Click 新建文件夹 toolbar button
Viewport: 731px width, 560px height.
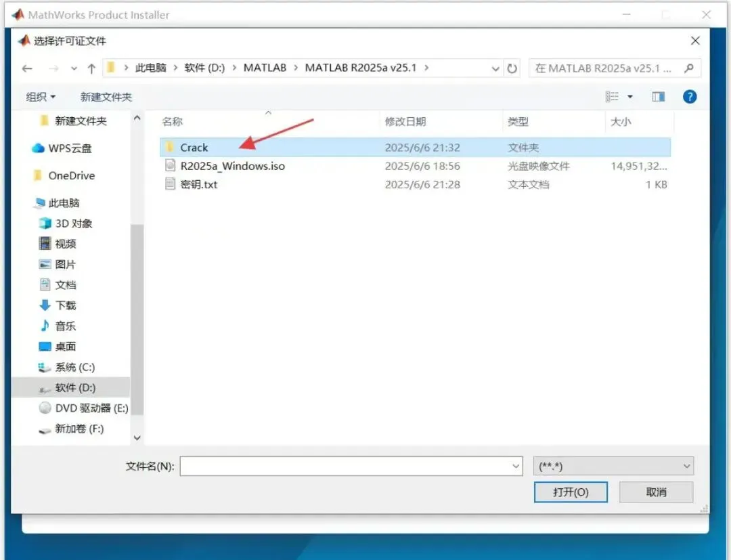106,97
